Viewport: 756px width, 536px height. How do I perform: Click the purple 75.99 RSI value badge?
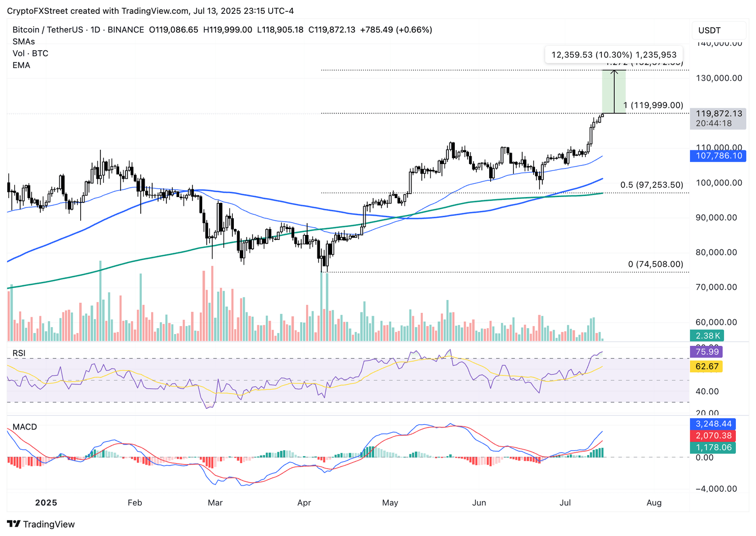[x=706, y=351]
